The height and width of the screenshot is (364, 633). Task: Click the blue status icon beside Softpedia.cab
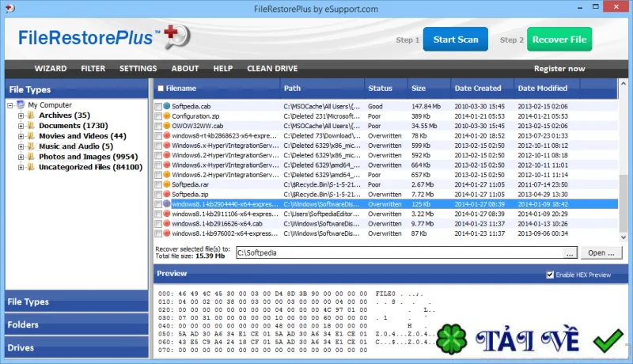(167, 106)
